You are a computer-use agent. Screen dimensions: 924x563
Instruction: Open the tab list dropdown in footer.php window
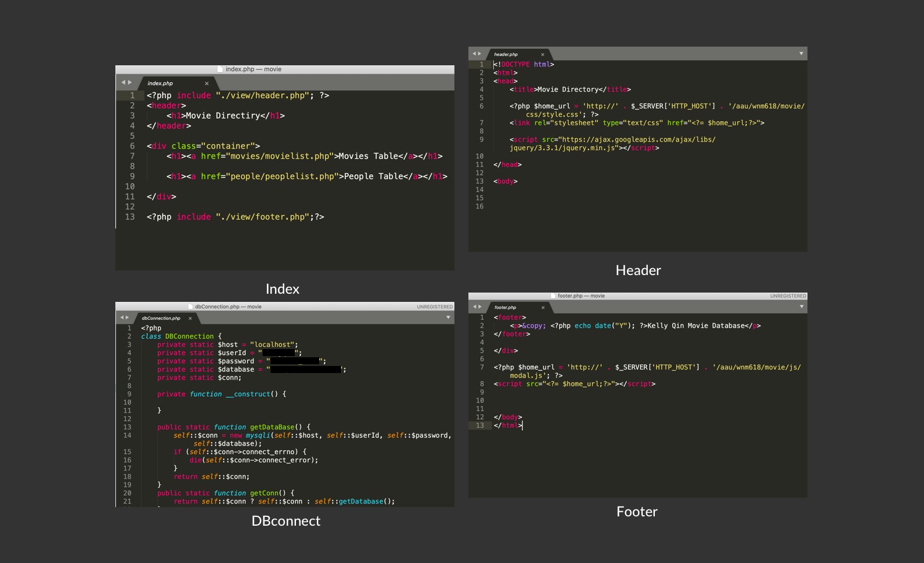point(801,307)
